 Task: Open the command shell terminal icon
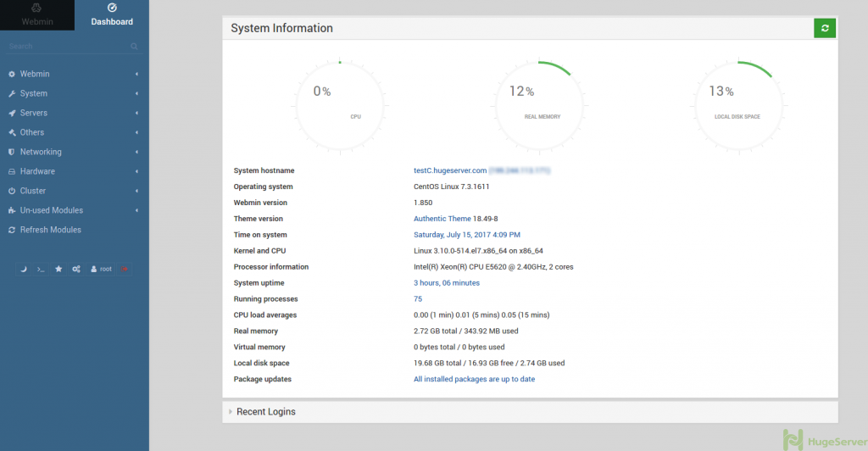(x=41, y=269)
